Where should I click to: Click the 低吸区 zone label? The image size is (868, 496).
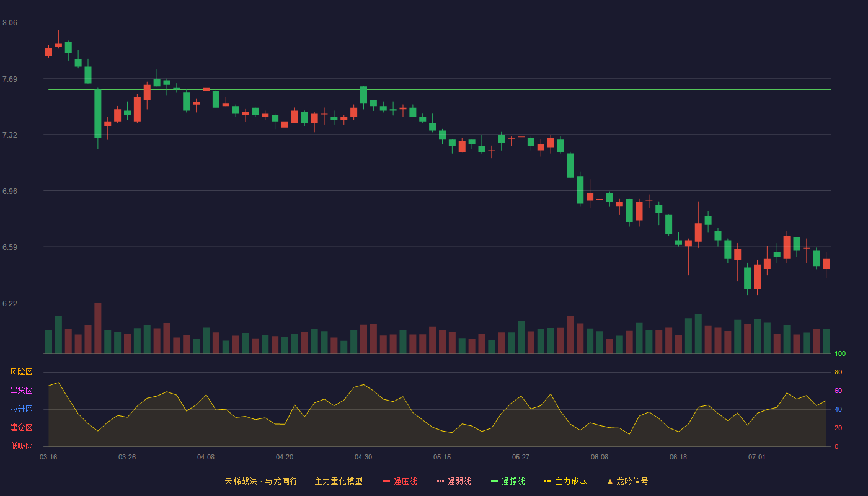tap(21, 446)
